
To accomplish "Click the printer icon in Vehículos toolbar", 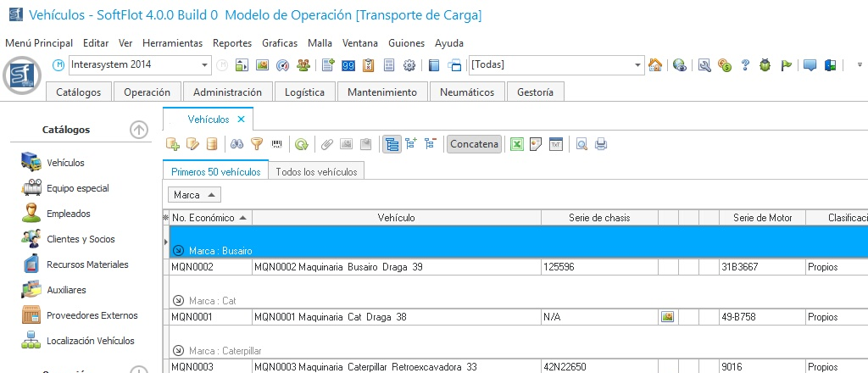I will point(601,144).
